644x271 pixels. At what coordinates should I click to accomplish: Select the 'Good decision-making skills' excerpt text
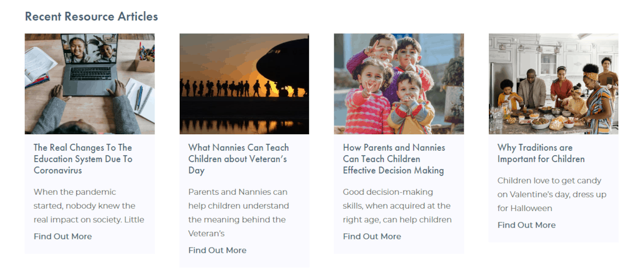pyautogui.click(x=397, y=206)
